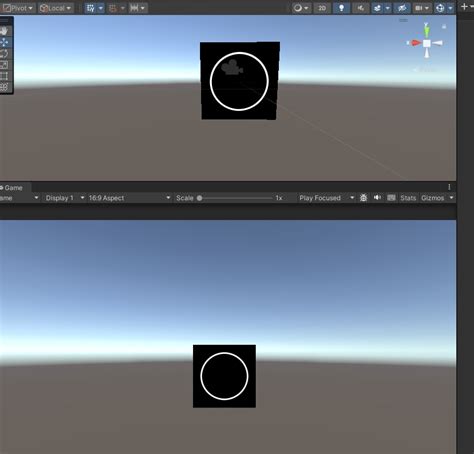Mute audio in Game view
474x454 pixels.
point(377,198)
